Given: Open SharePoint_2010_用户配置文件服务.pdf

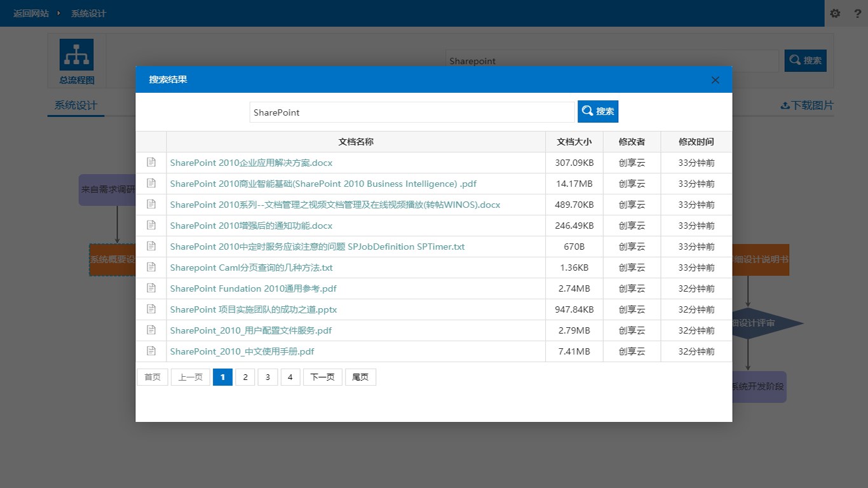Looking at the screenshot, I should point(250,330).
